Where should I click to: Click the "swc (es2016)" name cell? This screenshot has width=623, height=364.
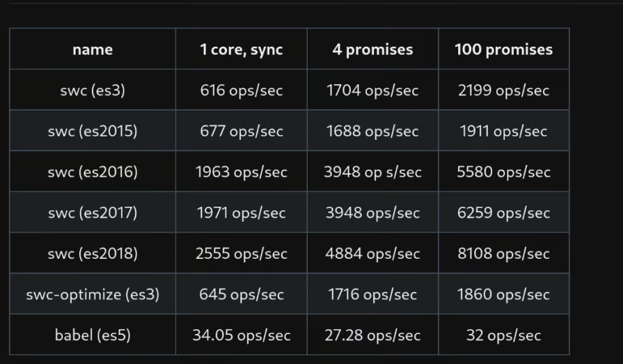pos(93,172)
